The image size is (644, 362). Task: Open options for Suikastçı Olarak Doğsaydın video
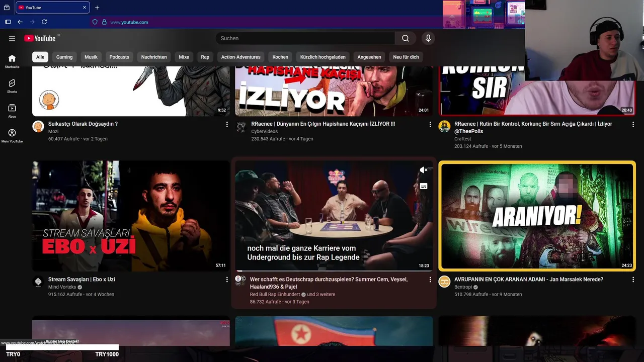[x=227, y=124]
